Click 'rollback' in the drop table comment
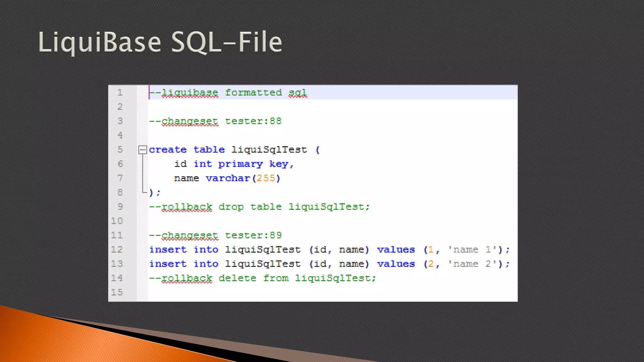The height and width of the screenshot is (362, 644). tap(187, 207)
